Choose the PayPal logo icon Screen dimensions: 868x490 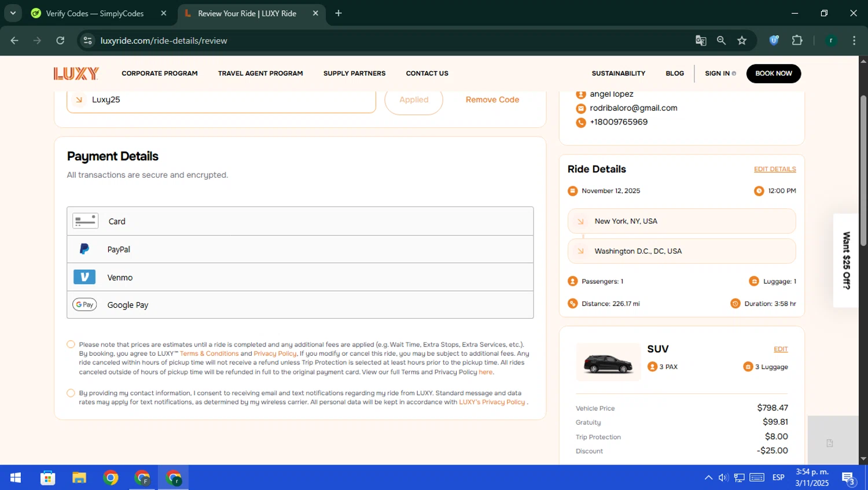pos(84,249)
